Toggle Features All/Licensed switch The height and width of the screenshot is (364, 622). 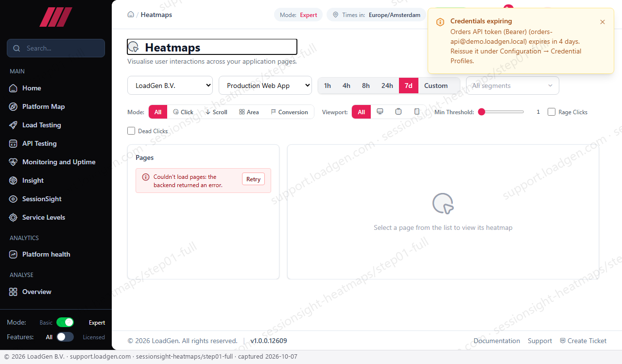[x=65, y=337]
